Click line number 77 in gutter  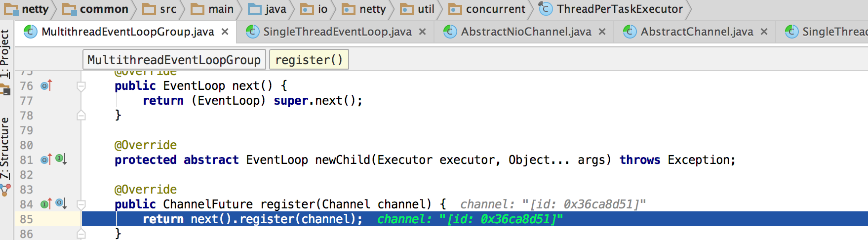click(x=26, y=101)
